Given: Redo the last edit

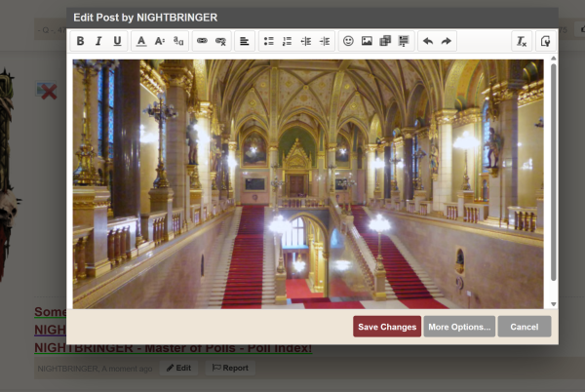Looking at the screenshot, I should [x=446, y=41].
